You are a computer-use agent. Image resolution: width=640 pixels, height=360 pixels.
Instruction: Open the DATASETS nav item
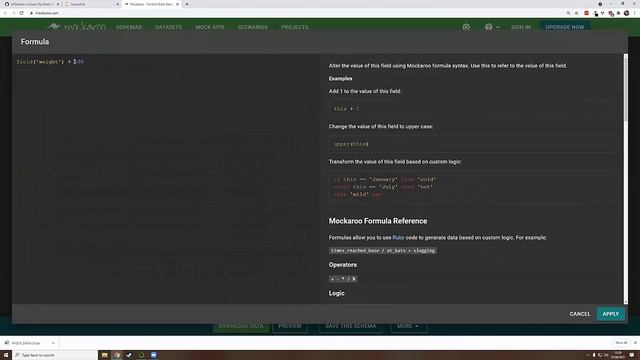click(x=168, y=27)
